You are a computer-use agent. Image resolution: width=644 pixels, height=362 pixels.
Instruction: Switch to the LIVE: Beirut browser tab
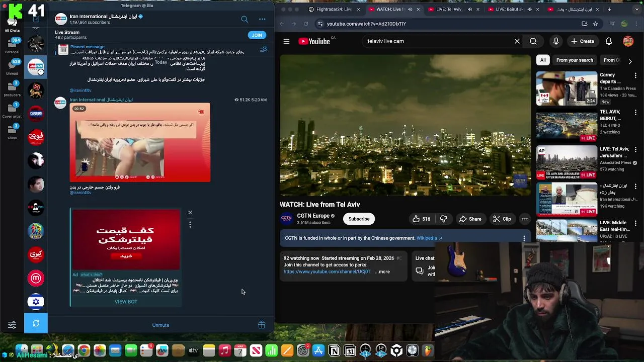[510, 9]
